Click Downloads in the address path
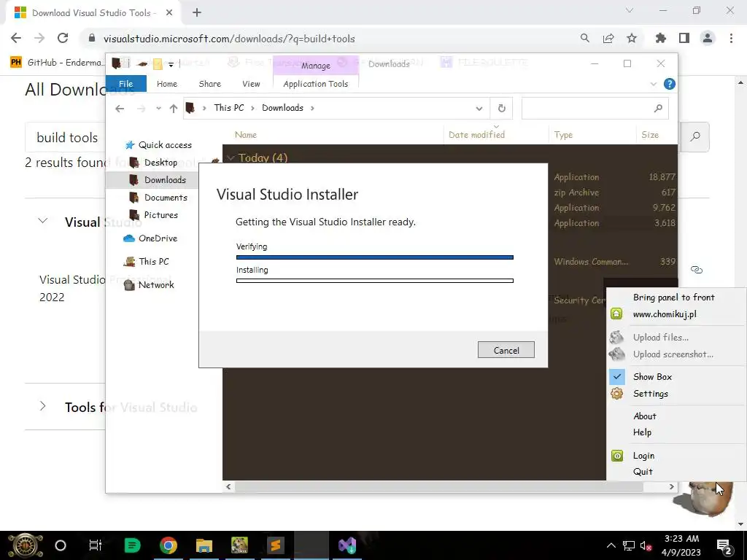This screenshot has width=747, height=560. click(x=282, y=108)
